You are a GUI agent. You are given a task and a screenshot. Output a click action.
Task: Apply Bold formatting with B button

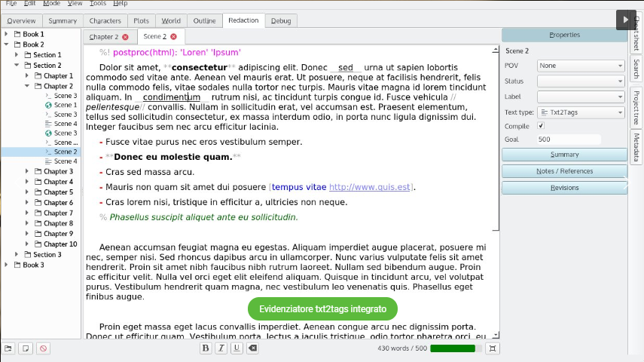pyautogui.click(x=206, y=348)
